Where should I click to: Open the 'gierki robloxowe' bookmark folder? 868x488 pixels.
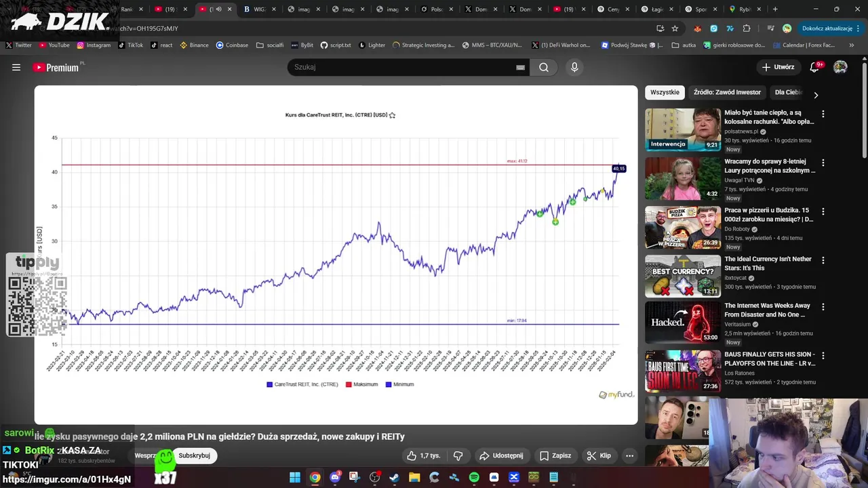pyautogui.click(x=734, y=45)
